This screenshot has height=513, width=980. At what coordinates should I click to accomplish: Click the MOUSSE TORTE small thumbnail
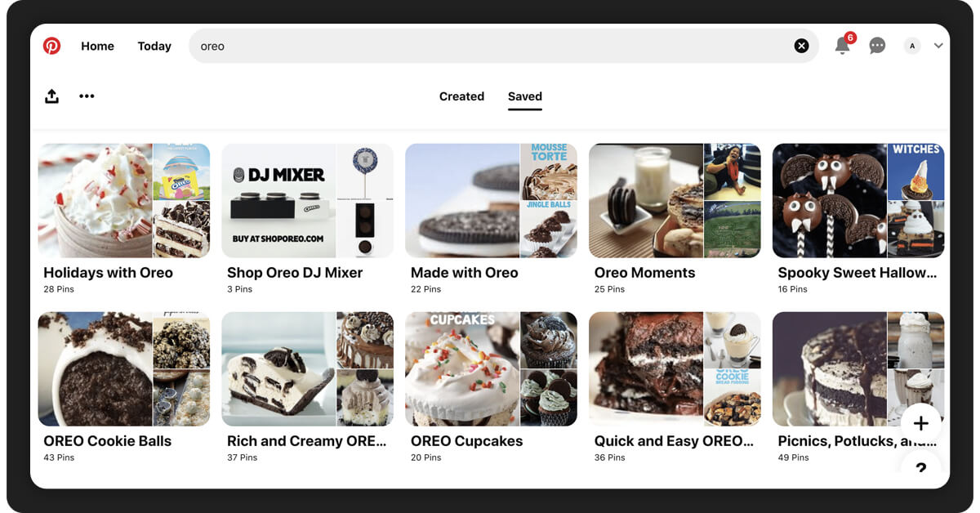549,172
